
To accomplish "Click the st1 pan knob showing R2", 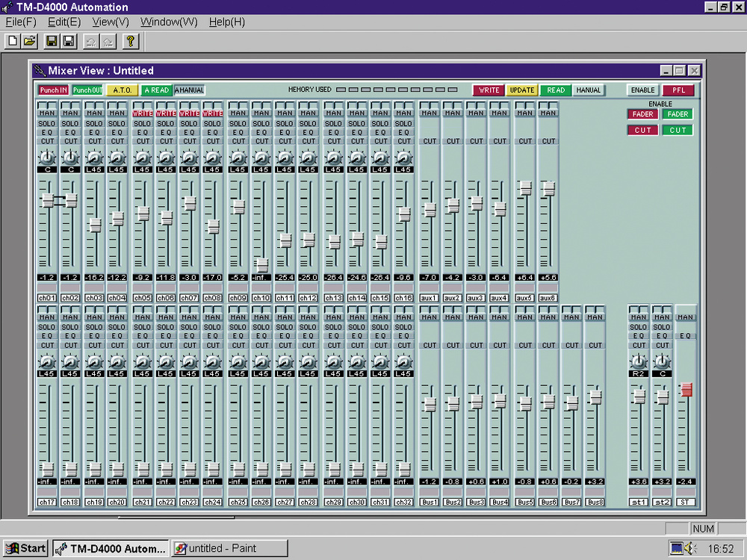I will [x=639, y=361].
